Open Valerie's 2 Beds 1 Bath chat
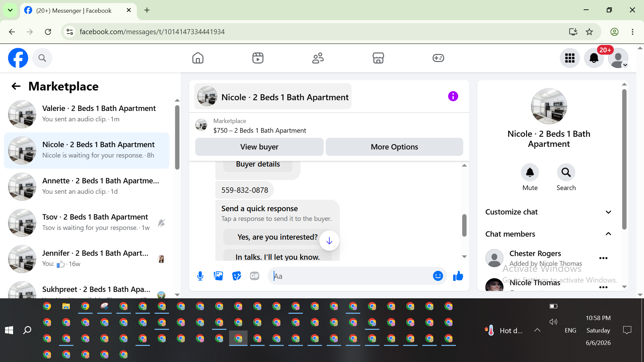The width and height of the screenshot is (644, 362). [87, 114]
